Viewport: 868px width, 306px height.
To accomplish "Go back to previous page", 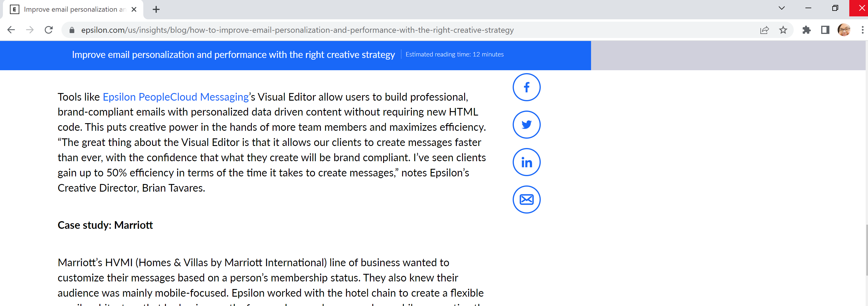I will click(x=11, y=30).
